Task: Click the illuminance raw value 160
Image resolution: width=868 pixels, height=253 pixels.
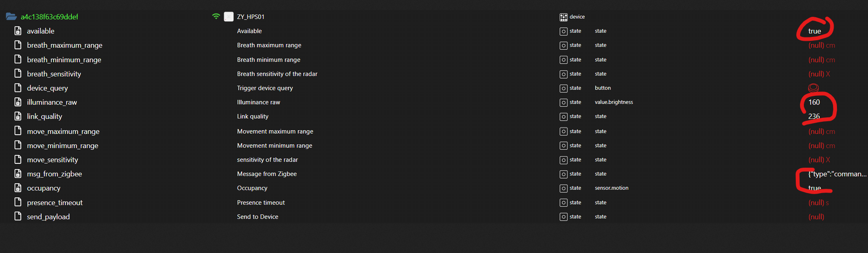Action: tap(814, 102)
